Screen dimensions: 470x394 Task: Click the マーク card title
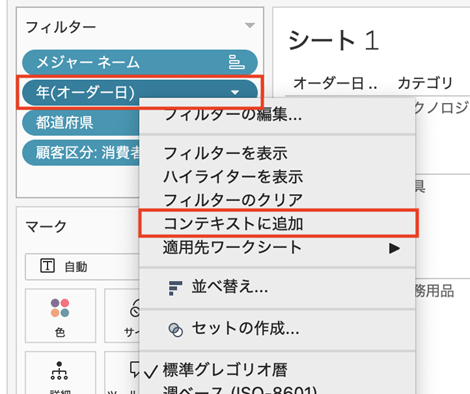point(46,227)
